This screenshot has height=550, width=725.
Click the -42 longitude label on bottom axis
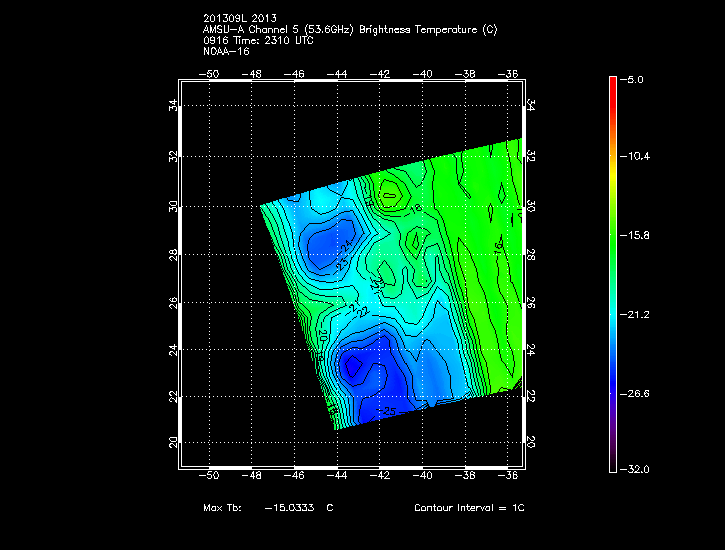click(381, 477)
